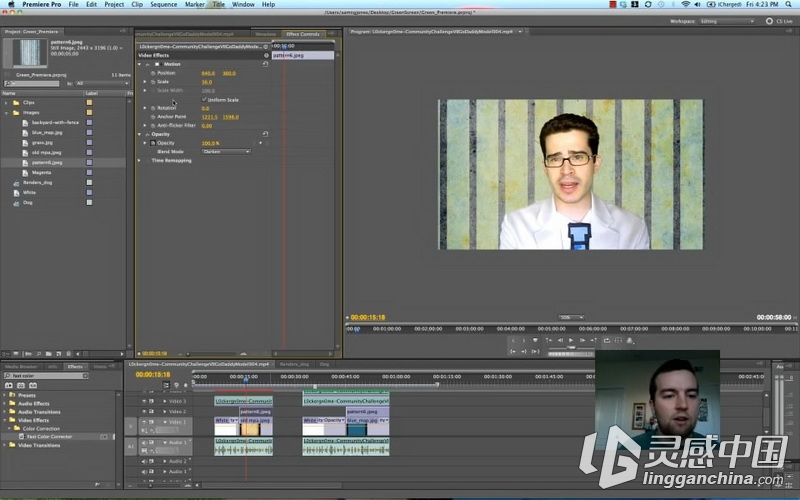Switch to the Media Browser tab

pyautogui.click(x=21, y=366)
